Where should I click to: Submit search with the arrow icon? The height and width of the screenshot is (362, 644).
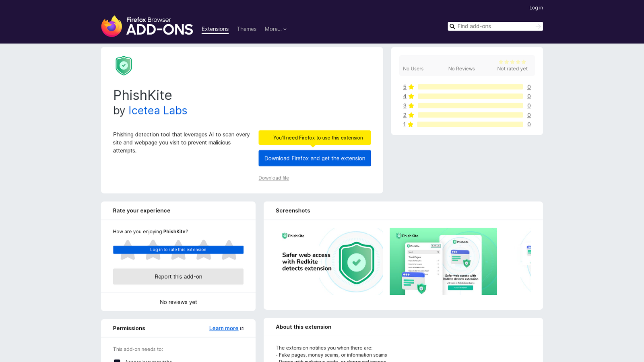(538, 27)
